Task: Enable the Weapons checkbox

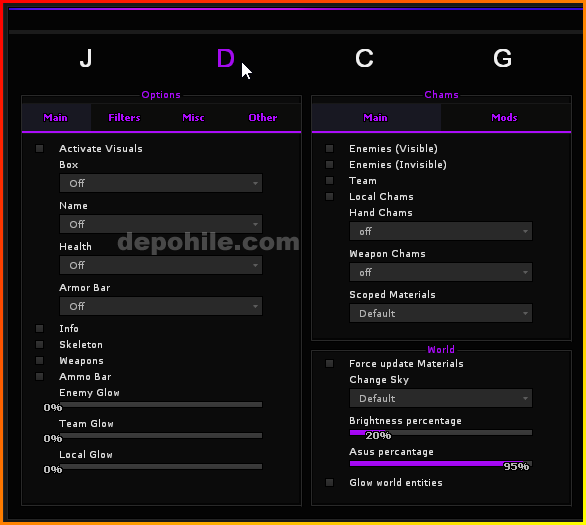Action: [39, 361]
